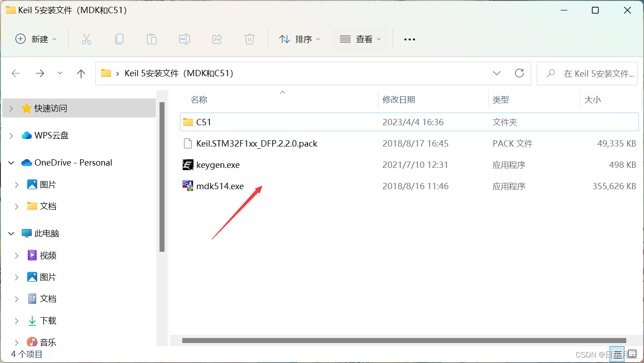Click the mdk514.exe application icon

188,186
